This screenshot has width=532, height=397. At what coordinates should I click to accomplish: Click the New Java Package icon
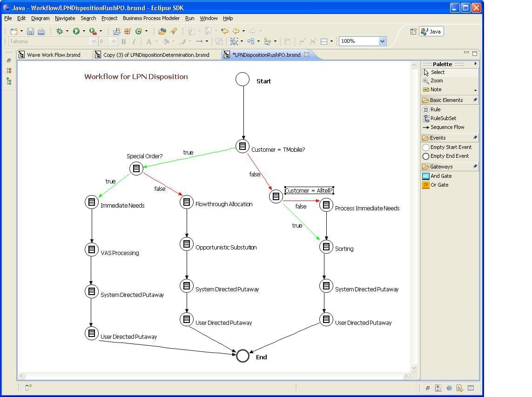click(x=128, y=32)
